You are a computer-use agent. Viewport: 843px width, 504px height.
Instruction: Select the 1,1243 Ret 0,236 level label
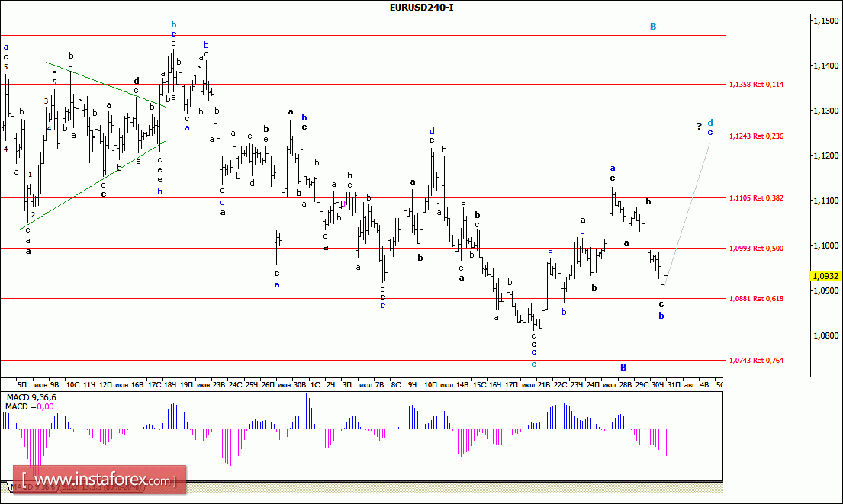[x=756, y=136]
